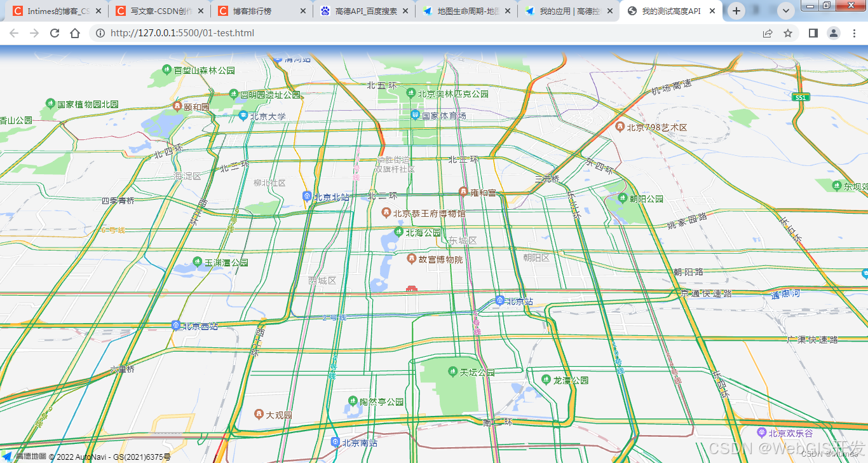
Task: Open the user profile avatar
Action: 834,33
